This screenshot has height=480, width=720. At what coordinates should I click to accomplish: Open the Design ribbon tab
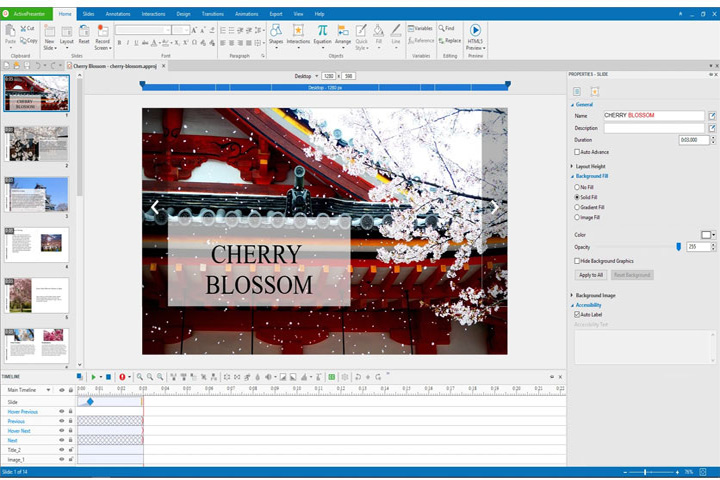click(x=183, y=14)
